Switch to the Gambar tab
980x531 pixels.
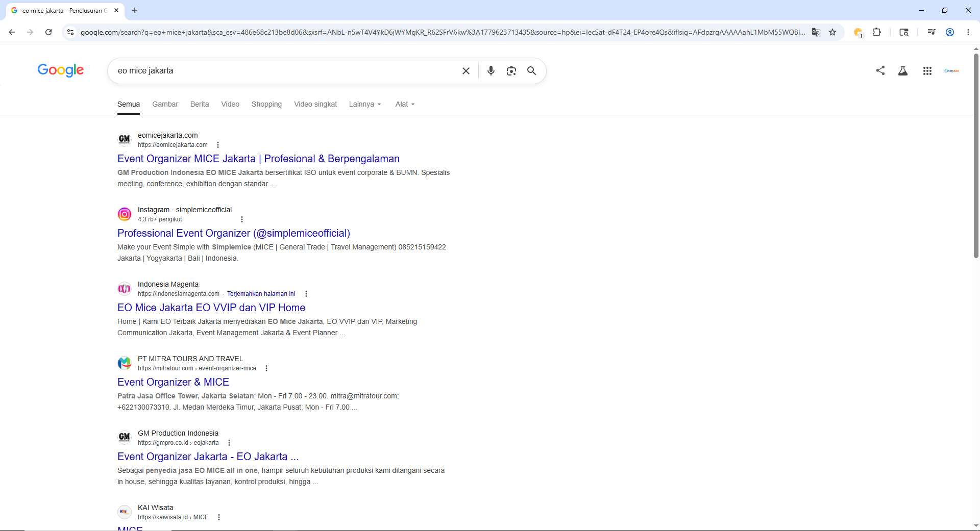(x=165, y=104)
